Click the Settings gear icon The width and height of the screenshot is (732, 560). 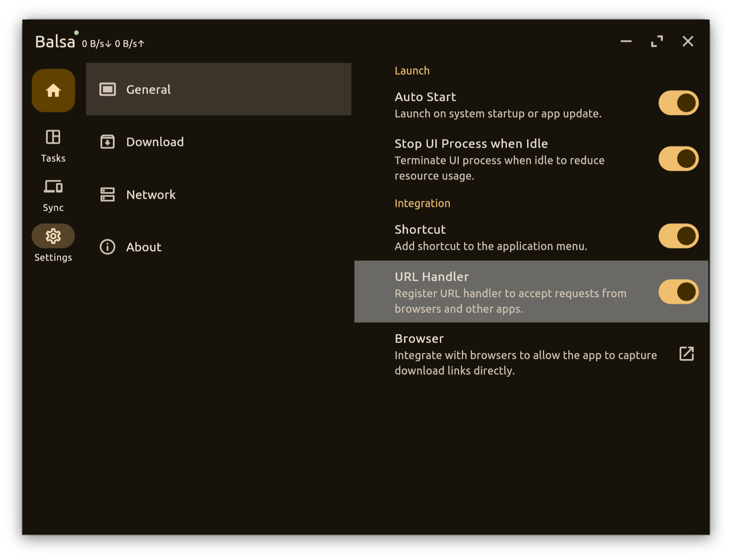(x=53, y=236)
